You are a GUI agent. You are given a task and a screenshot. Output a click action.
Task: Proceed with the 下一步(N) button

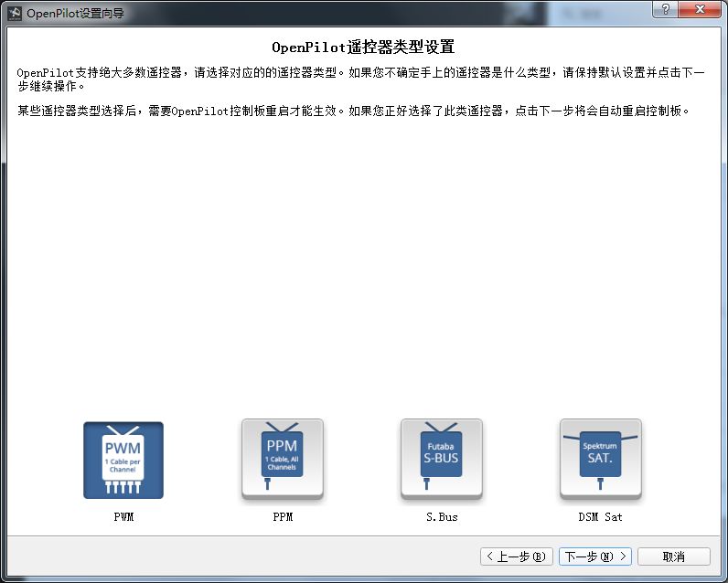point(595,556)
